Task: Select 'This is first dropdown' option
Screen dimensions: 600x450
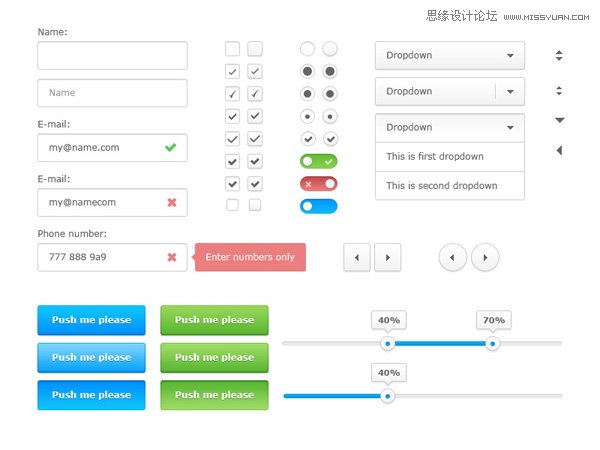Action: (x=450, y=157)
